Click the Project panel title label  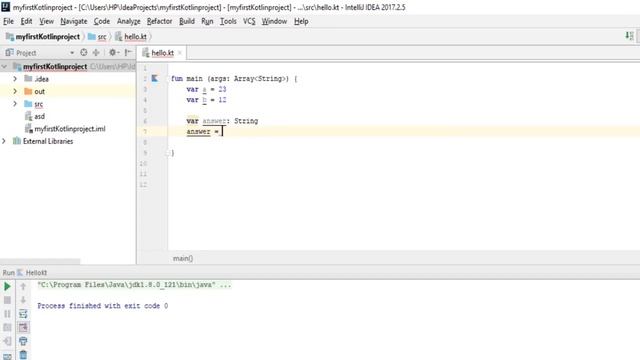(26, 53)
